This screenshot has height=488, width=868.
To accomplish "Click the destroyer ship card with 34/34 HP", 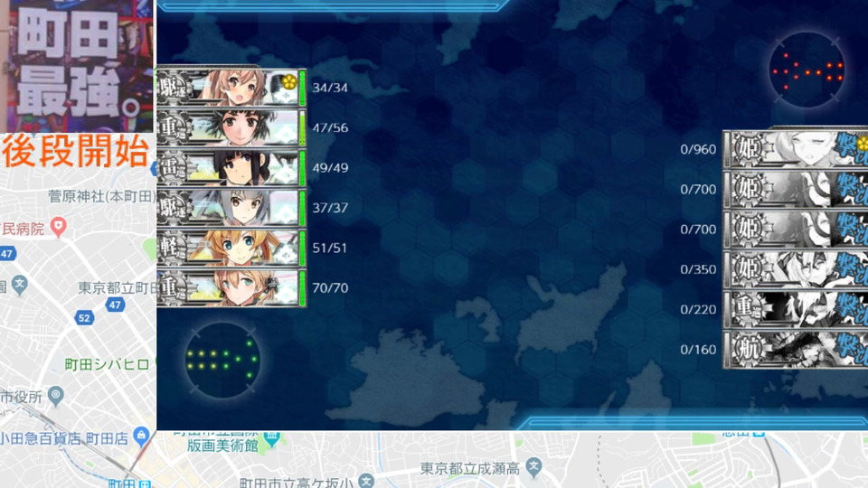I will tap(231, 88).
